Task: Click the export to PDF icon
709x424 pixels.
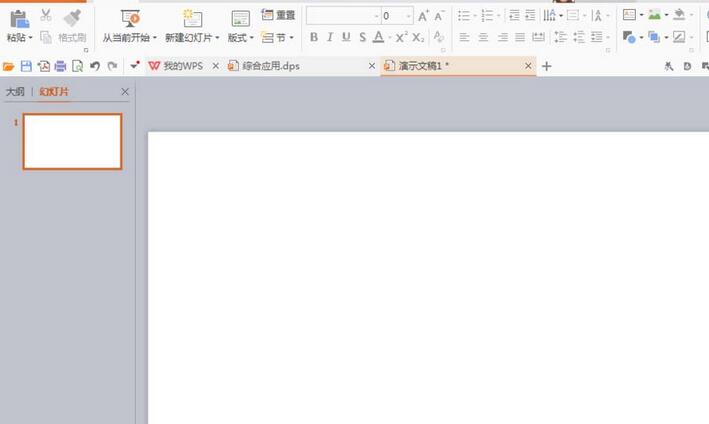Action: 44,66
